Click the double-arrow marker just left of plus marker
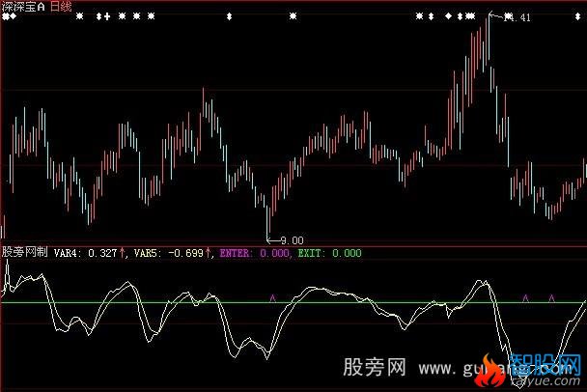 [98, 16]
